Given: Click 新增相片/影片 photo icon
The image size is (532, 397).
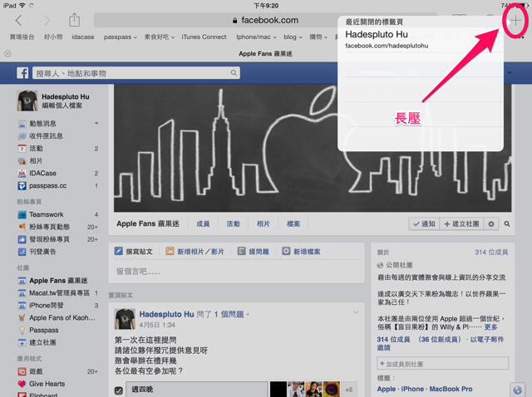Looking at the screenshot, I should (x=170, y=251).
